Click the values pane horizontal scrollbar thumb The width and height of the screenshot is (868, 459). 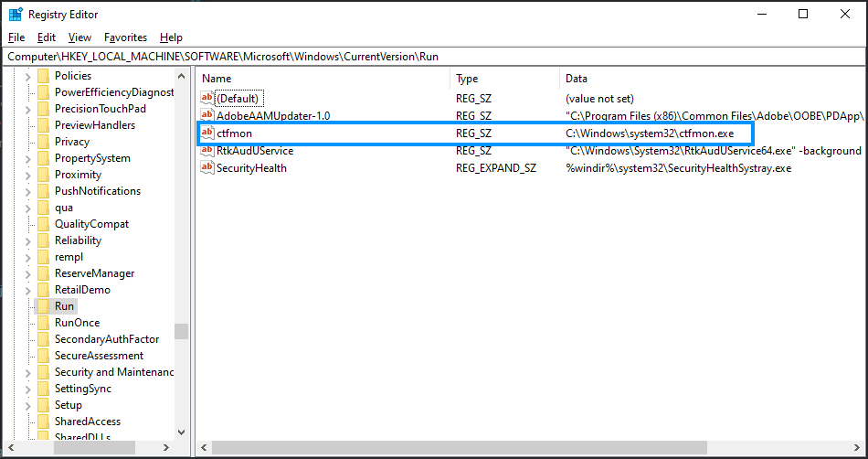click(460, 447)
